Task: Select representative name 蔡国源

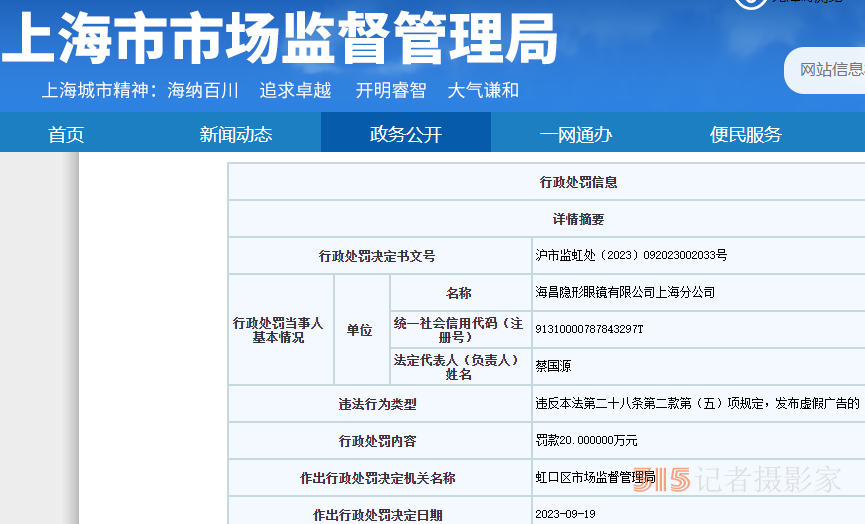Action: point(553,366)
